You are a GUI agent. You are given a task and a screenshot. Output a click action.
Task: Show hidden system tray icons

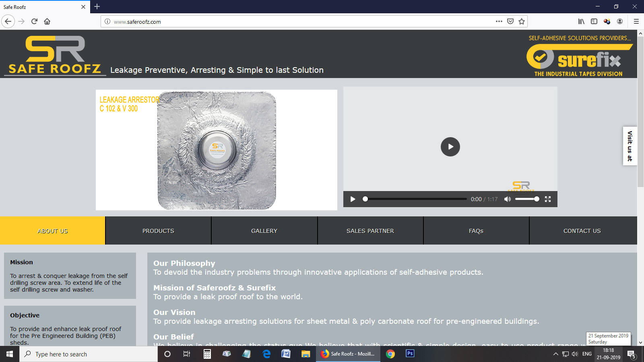pyautogui.click(x=556, y=354)
